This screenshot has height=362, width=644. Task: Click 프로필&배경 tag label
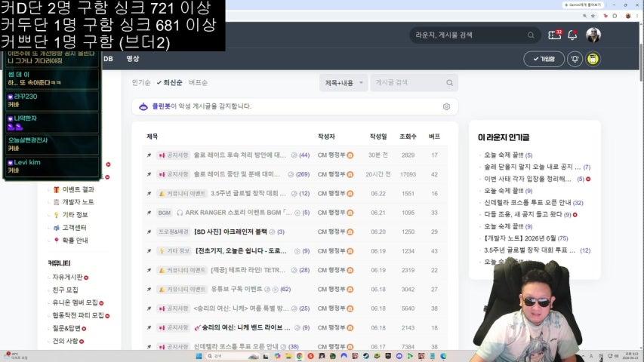pyautogui.click(x=174, y=232)
